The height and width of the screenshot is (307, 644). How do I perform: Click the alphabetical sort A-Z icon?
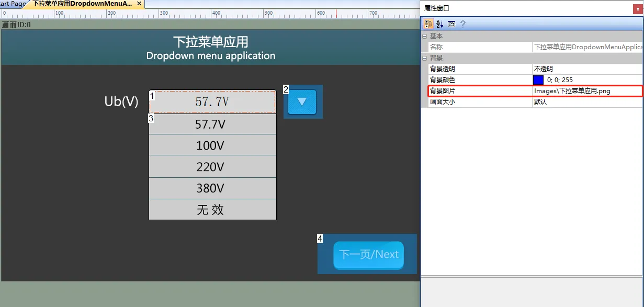[439, 24]
